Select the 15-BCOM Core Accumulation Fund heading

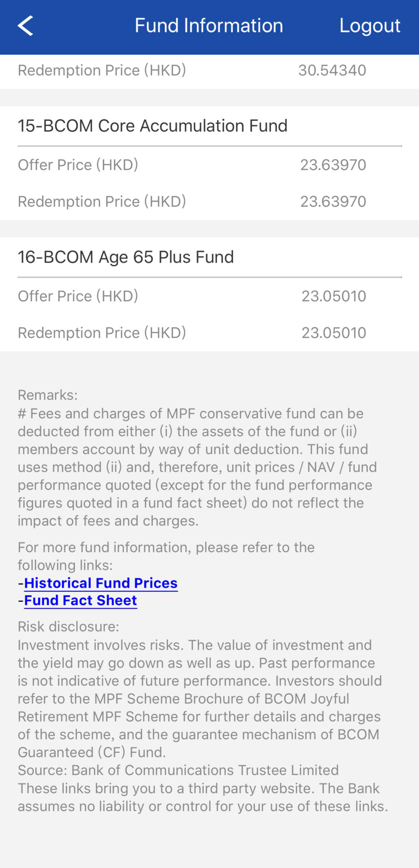pyautogui.click(x=152, y=126)
